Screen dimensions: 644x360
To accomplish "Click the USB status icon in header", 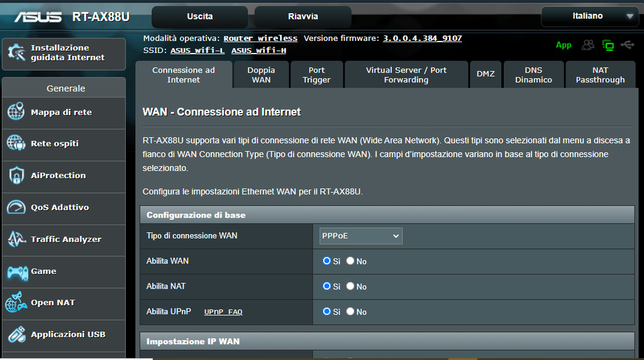I will click(627, 45).
